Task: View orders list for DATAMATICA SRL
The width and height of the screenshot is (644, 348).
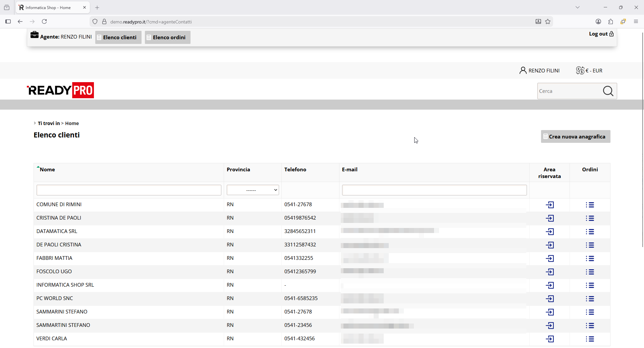Action: (590, 232)
